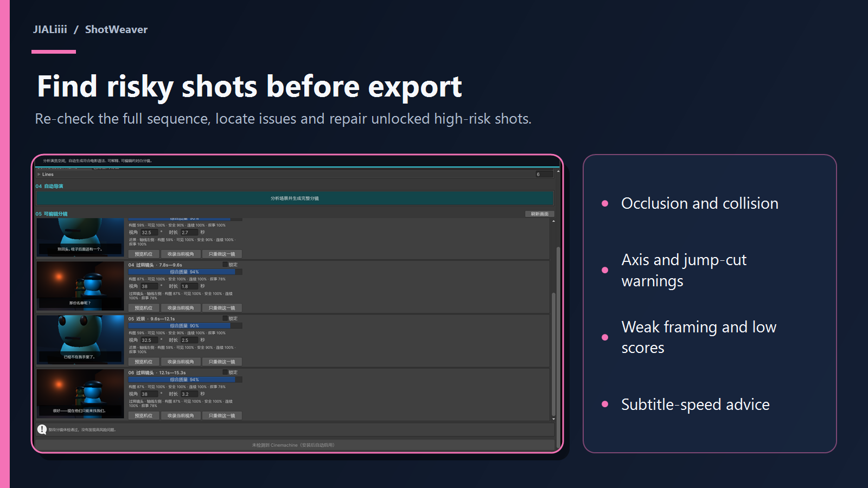Viewport: 868px width, 488px height.
Task: Click 预览机位 button in shot 04 row
Action: 144,308
